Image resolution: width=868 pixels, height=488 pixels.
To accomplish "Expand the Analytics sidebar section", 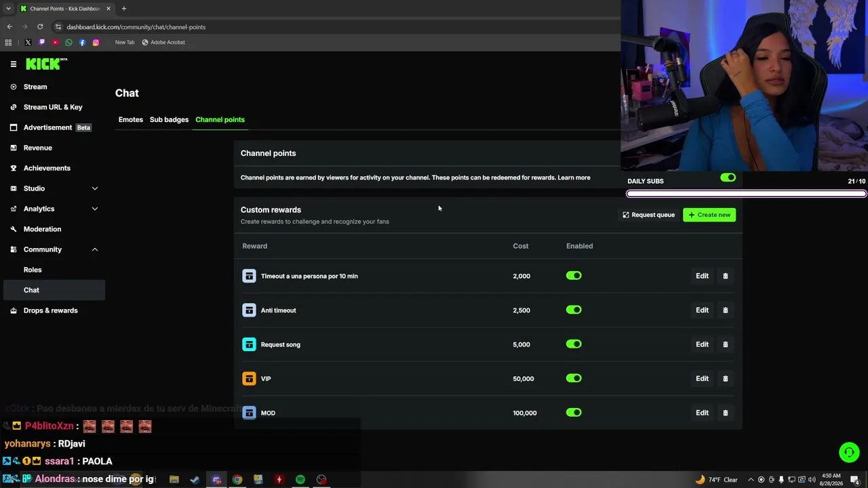I will (95, 209).
